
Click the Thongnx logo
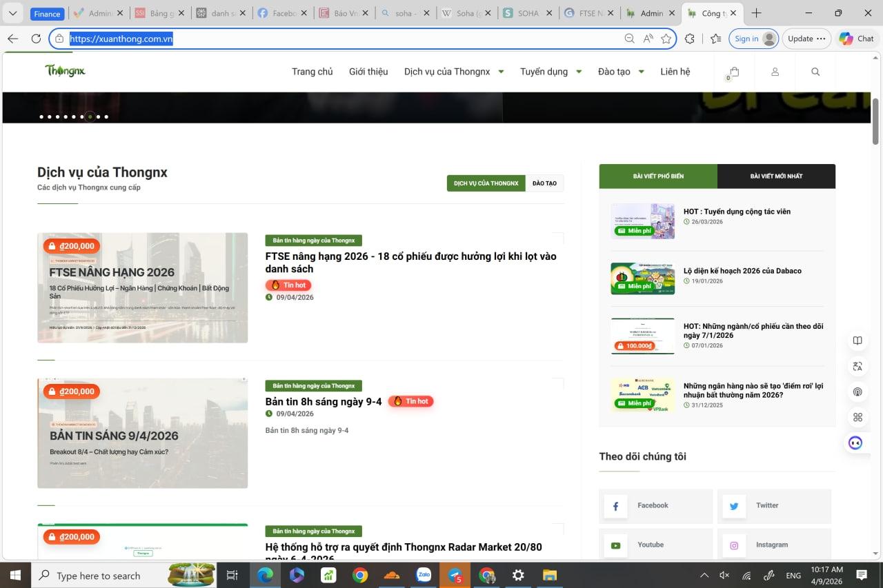[65, 70]
